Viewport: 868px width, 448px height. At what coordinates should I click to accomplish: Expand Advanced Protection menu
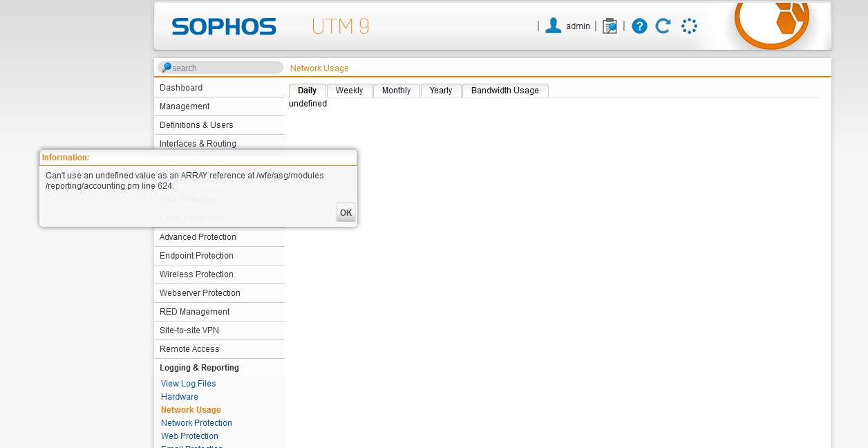[219, 237]
